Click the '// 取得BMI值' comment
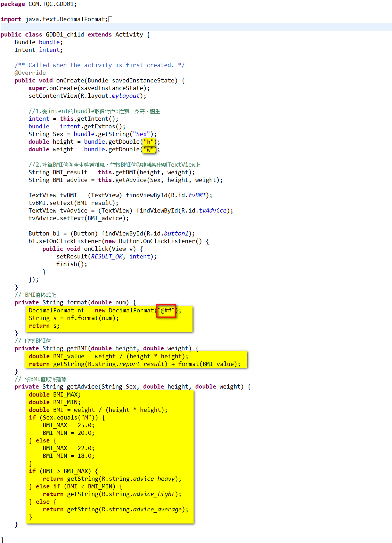 click(33, 341)
